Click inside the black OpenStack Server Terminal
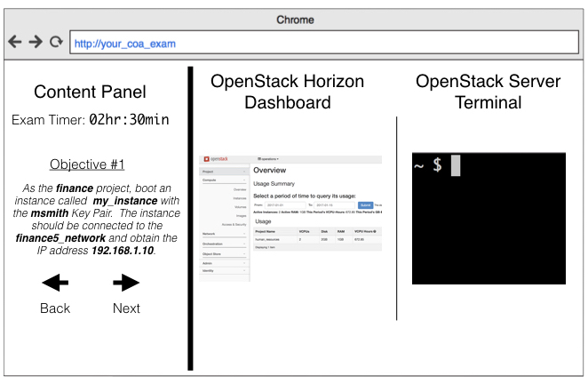This screenshot has width=588, height=384. click(x=489, y=219)
